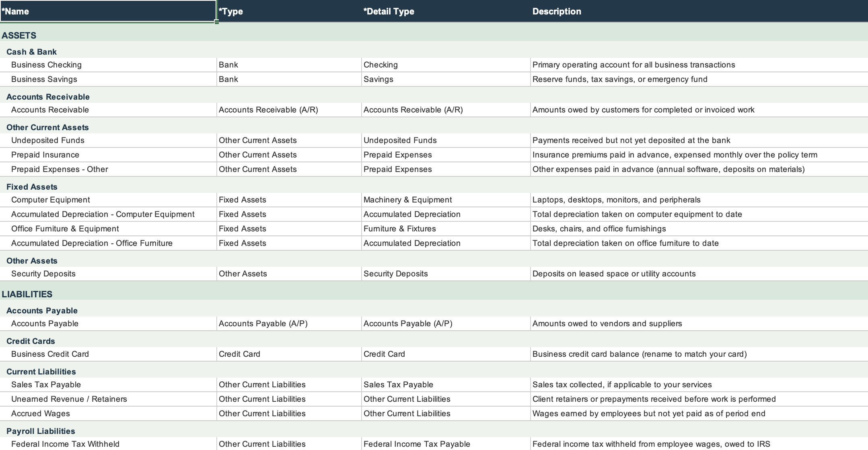Image resolution: width=868 pixels, height=450 pixels.
Task: Click the Sales Tax Payable name cell
Action: [108, 385]
